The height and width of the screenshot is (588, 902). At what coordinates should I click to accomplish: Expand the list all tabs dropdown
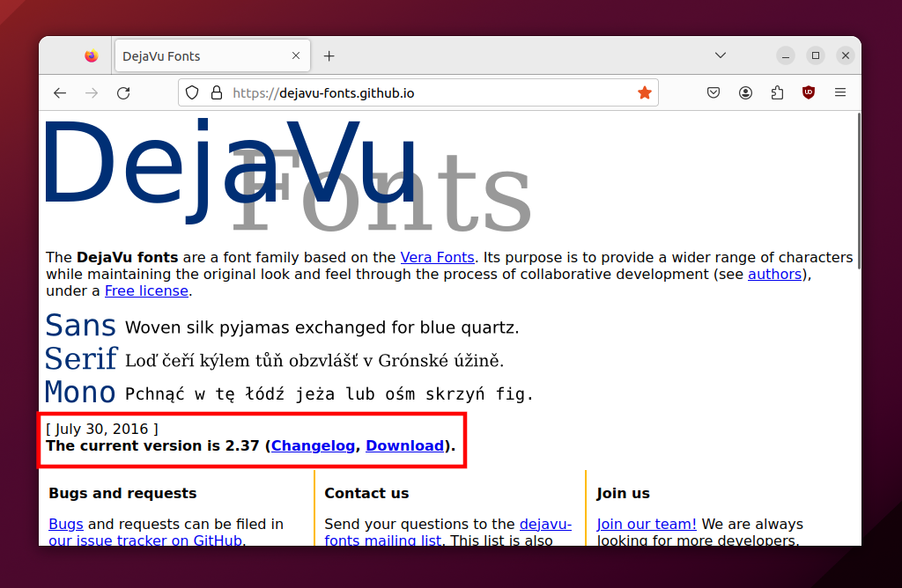coord(721,55)
